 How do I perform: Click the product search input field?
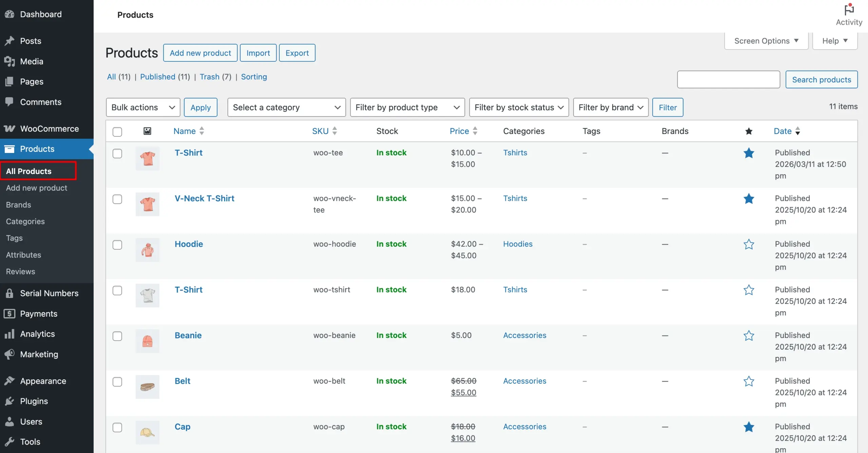coord(729,79)
